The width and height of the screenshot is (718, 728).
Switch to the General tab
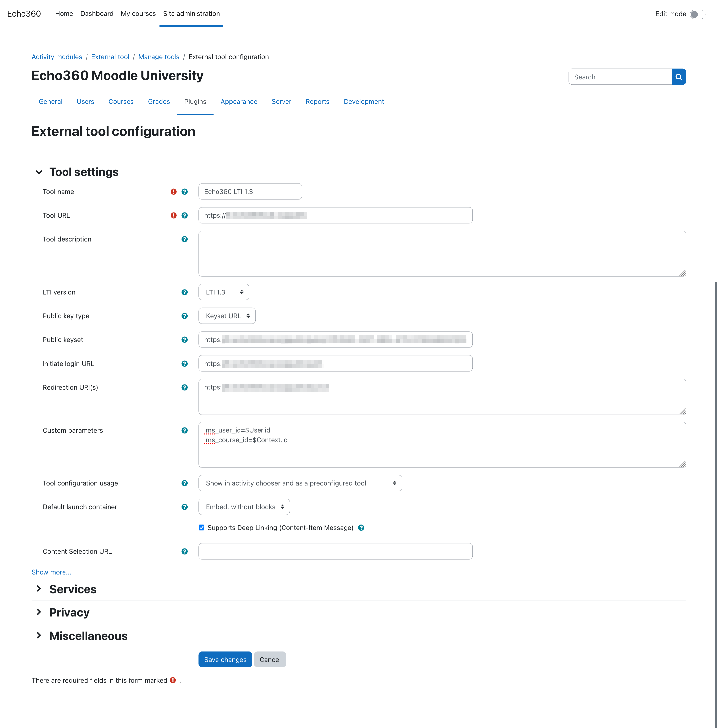click(x=50, y=101)
